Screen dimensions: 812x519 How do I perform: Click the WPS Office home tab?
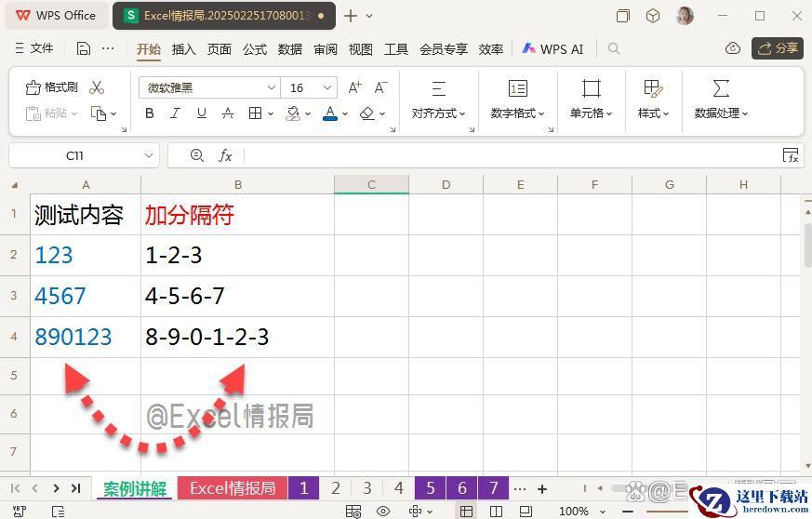pyautogui.click(x=57, y=16)
